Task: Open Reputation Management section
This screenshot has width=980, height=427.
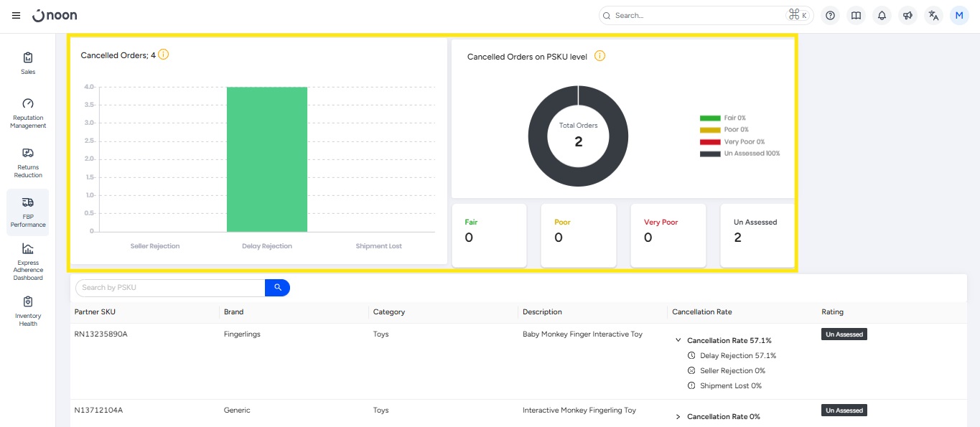Action: click(28, 113)
